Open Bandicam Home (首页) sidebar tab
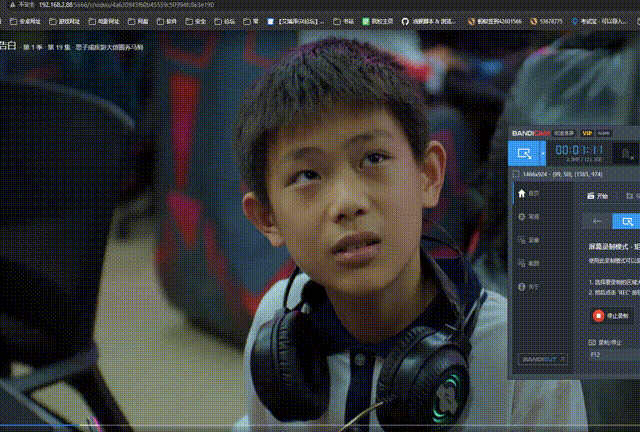 [542, 194]
